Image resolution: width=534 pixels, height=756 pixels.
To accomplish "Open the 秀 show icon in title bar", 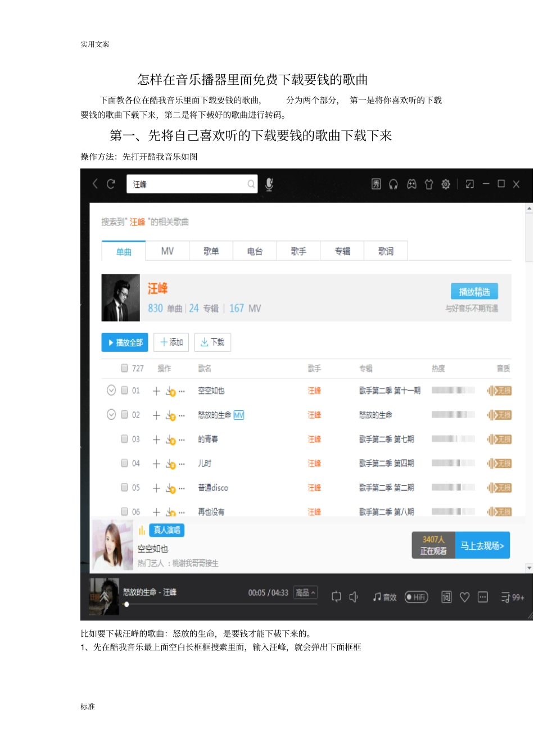I will 376,184.
